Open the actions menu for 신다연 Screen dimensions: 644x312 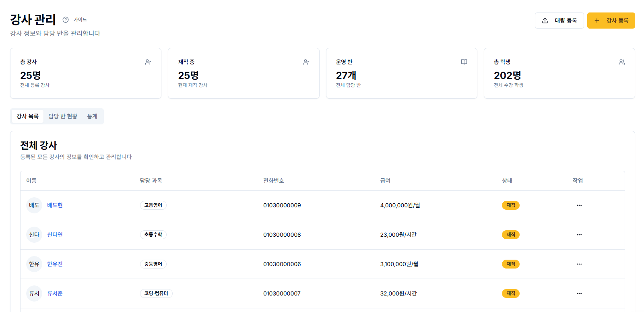(x=579, y=235)
